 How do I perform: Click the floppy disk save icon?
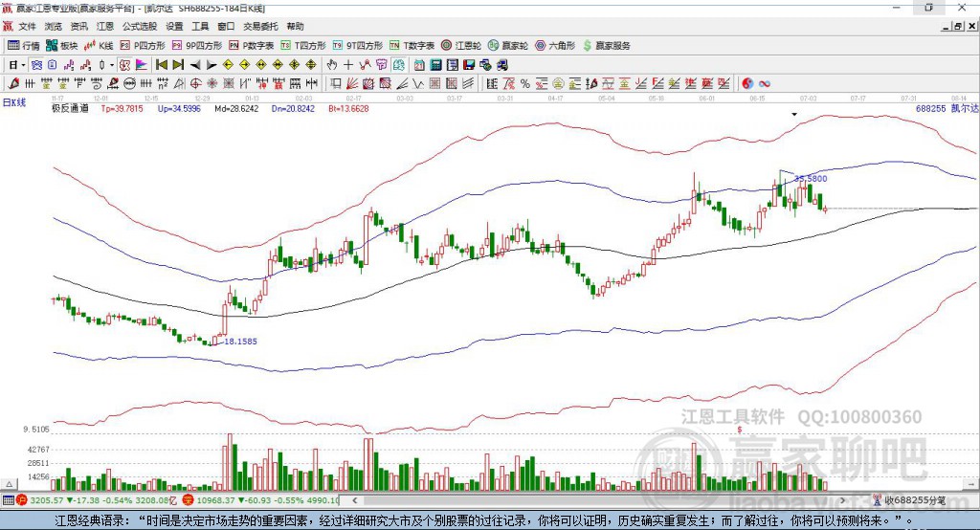tap(468, 65)
